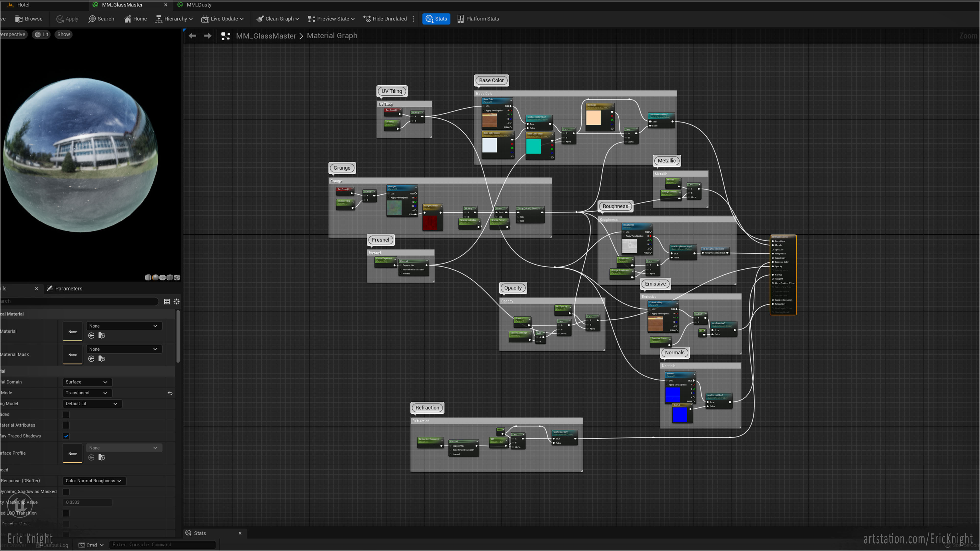Open Platform Stats panel
Image resolution: width=980 pixels, height=551 pixels.
[478, 19]
